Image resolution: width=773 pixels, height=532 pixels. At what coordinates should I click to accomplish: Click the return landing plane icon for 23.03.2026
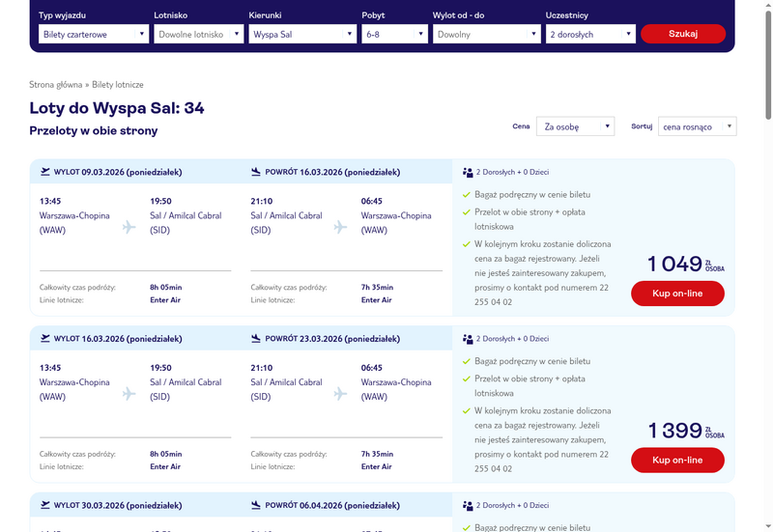click(256, 339)
